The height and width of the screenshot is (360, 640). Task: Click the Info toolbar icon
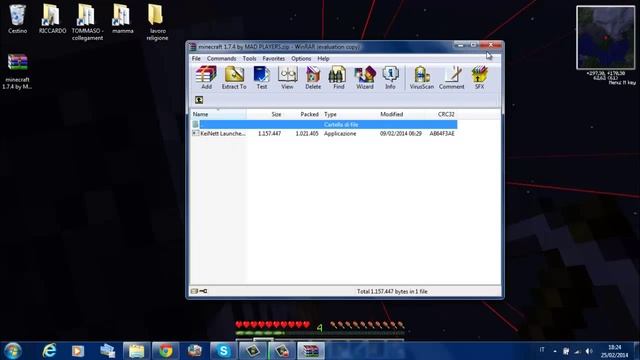coord(390,78)
